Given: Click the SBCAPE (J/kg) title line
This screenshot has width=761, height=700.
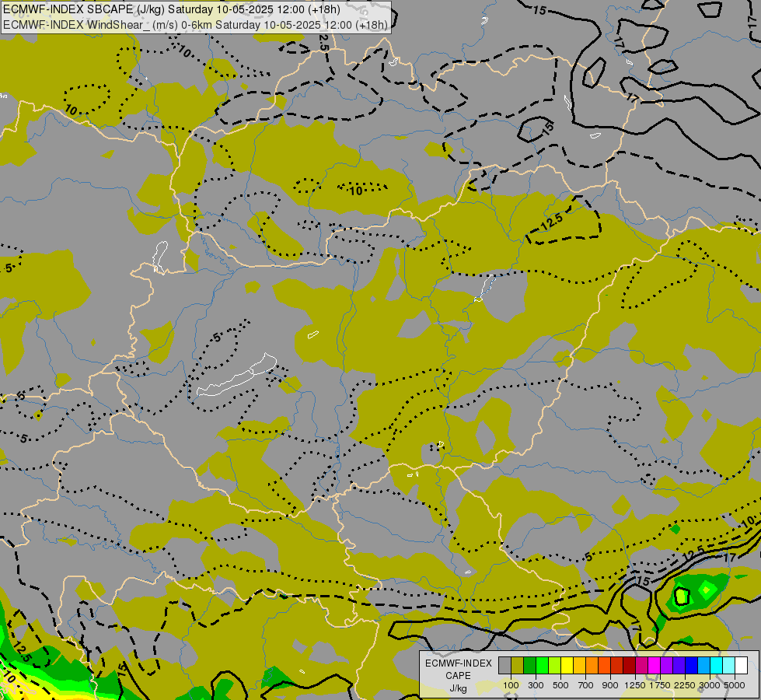Looking at the screenshot, I should click(x=171, y=9).
